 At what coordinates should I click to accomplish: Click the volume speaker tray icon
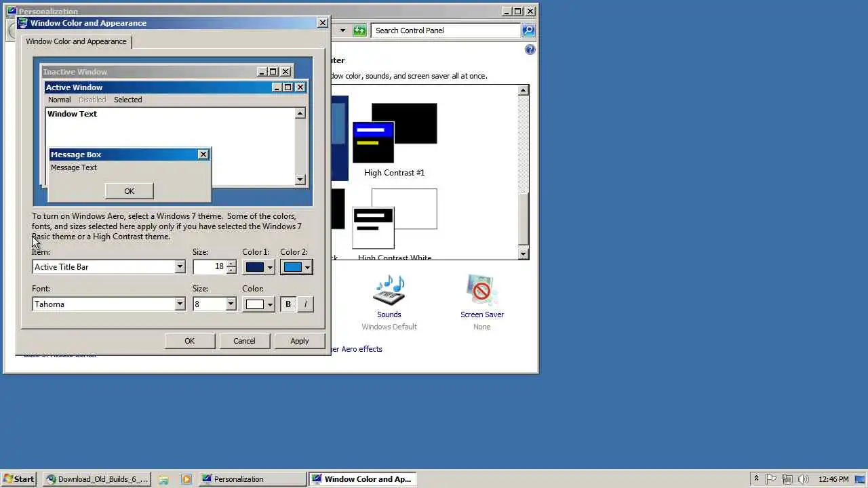(804, 479)
